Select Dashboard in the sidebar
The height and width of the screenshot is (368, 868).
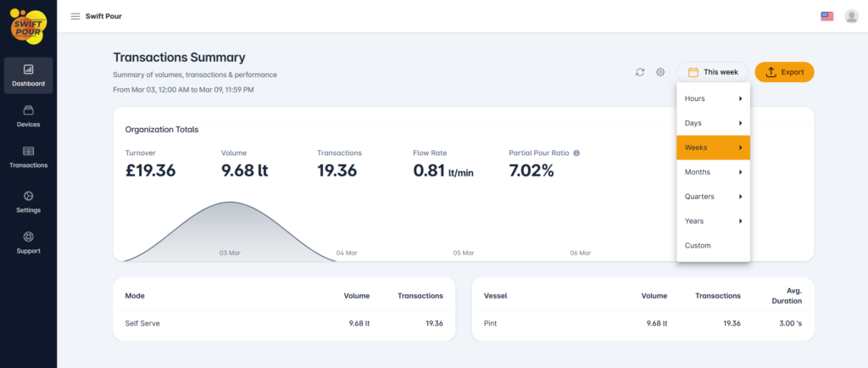click(28, 75)
